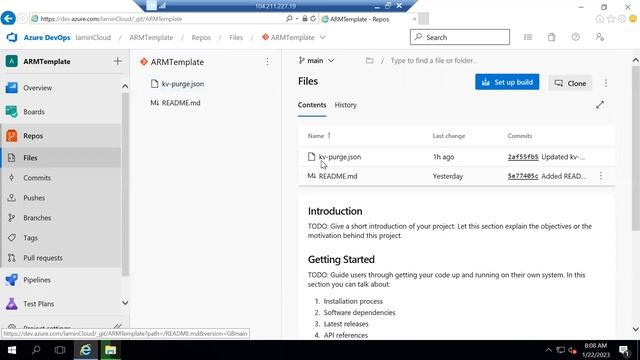Image resolution: width=640 pixels, height=360 pixels.
Task: Switch to the Contents tab
Action: click(312, 105)
